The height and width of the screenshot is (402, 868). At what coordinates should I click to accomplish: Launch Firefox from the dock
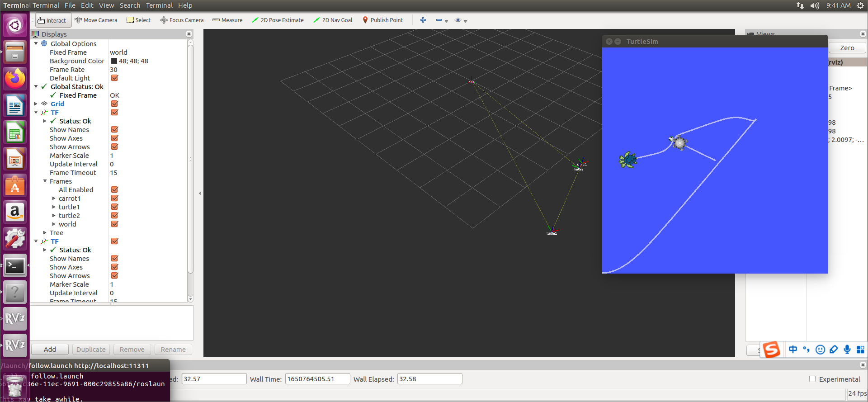(x=15, y=78)
